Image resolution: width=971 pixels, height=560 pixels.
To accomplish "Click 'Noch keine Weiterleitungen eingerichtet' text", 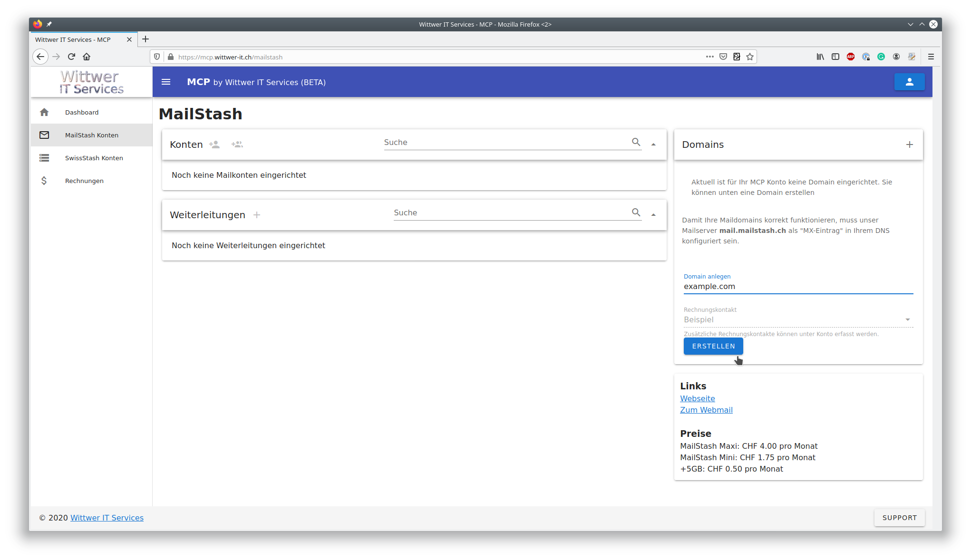I will [248, 245].
